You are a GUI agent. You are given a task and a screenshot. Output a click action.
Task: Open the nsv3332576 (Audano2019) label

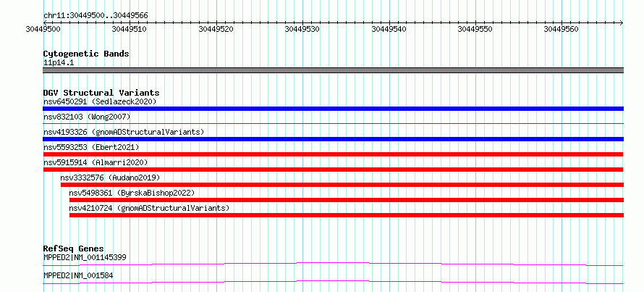(110, 178)
